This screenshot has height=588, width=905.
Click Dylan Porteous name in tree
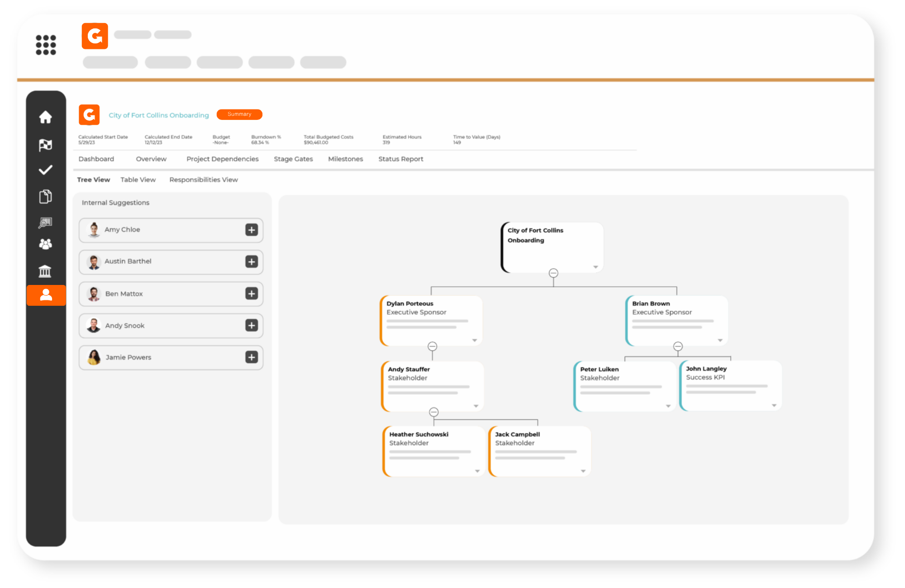coord(410,303)
